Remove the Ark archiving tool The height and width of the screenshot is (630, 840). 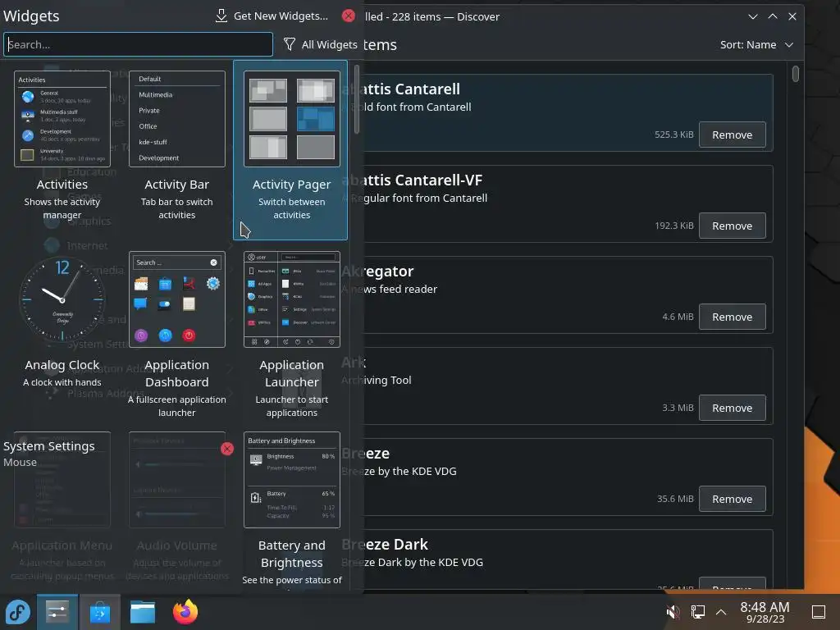(732, 408)
